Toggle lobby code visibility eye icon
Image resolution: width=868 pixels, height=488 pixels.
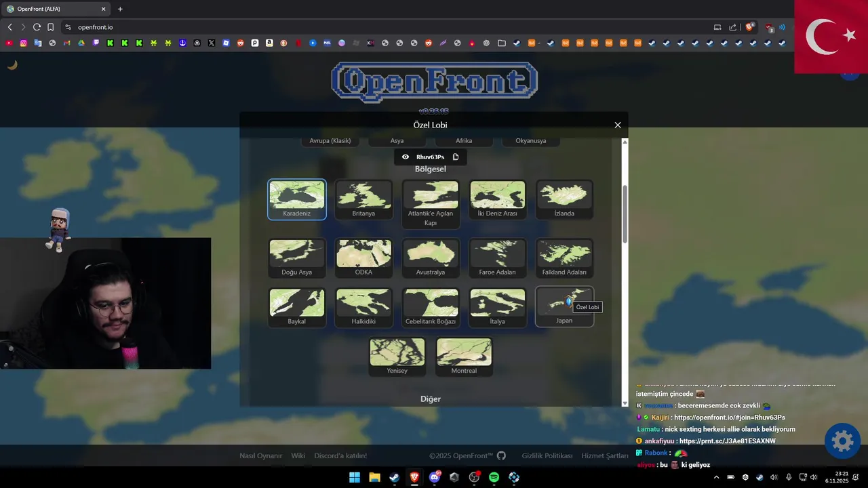tap(406, 157)
